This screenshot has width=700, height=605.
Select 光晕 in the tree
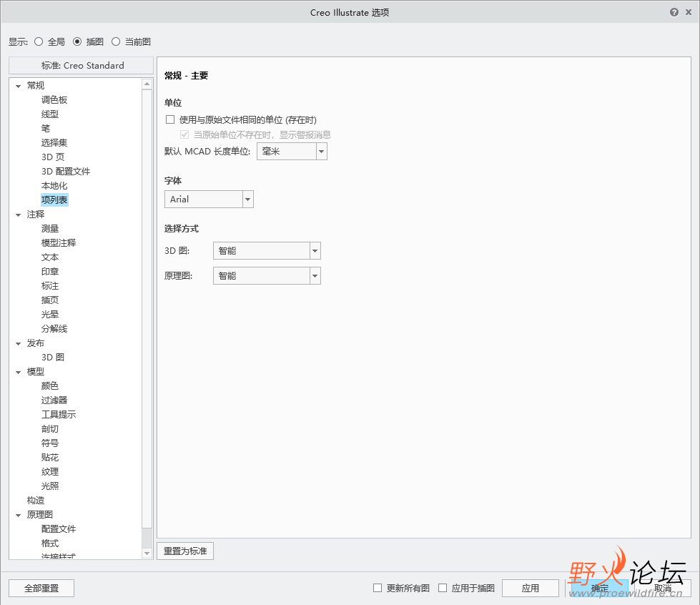click(49, 315)
